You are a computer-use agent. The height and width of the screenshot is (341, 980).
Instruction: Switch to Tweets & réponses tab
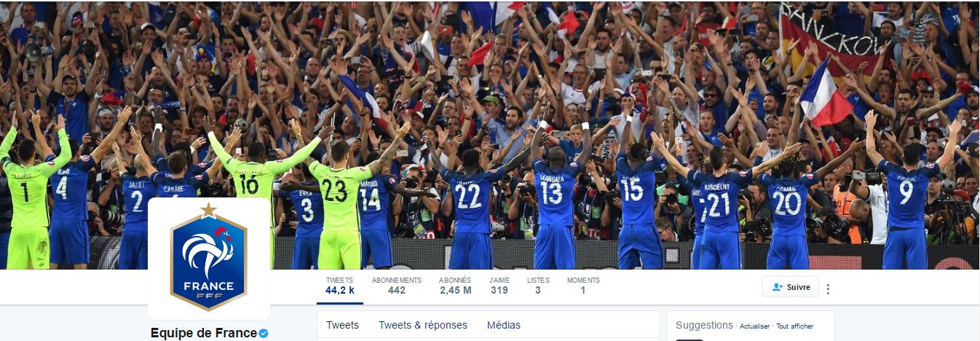coord(423,325)
